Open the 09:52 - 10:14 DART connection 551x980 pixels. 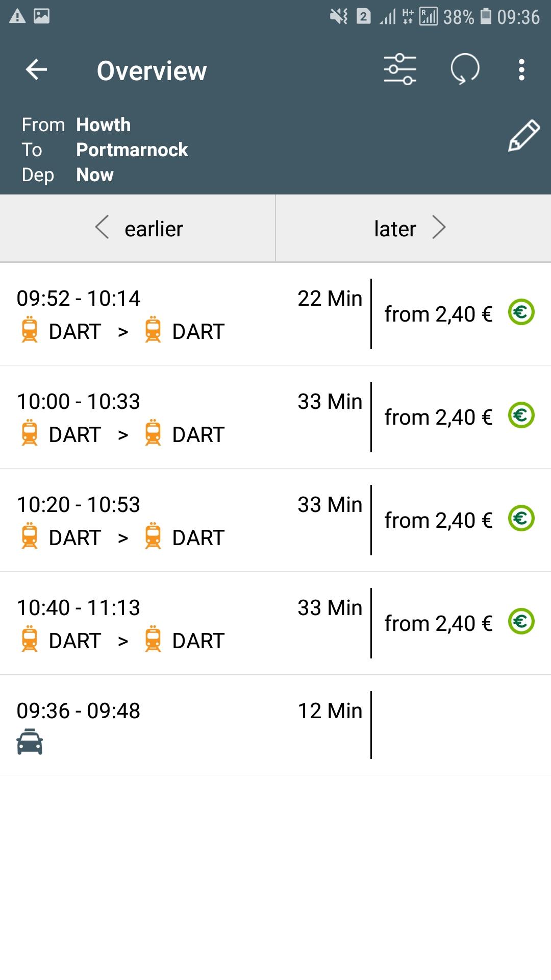pos(184,314)
